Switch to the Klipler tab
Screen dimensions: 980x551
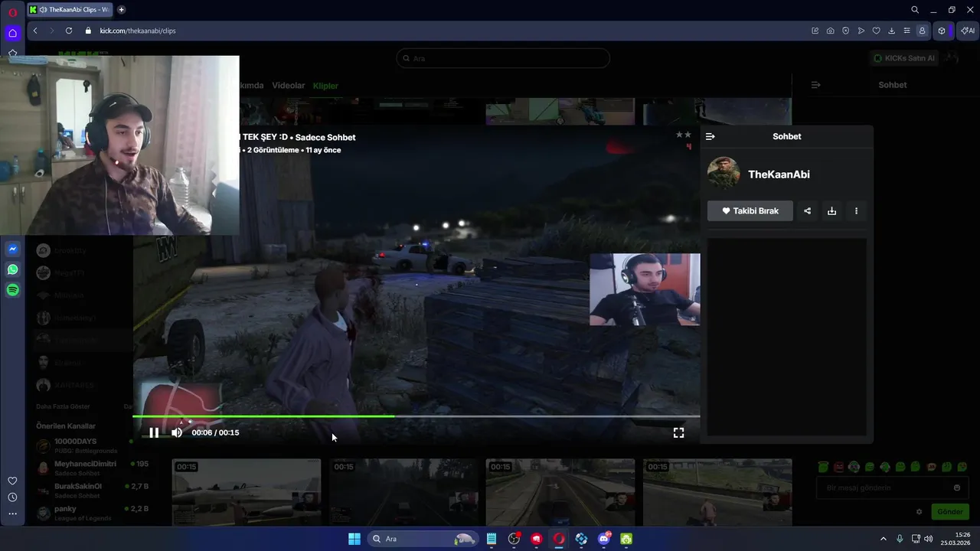[x=325, y=86]
